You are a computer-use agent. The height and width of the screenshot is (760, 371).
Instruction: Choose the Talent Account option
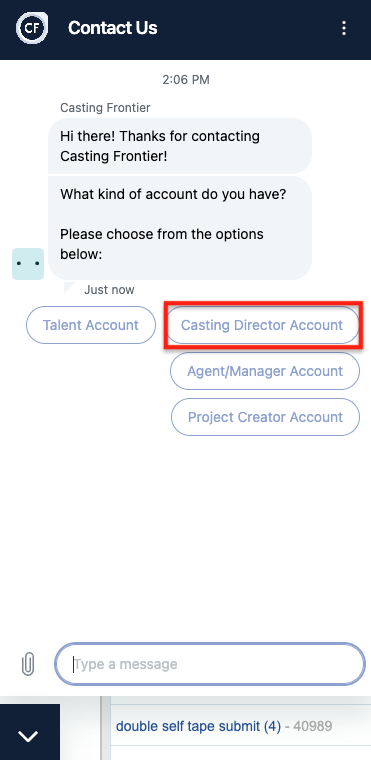[x=91, y=325]
